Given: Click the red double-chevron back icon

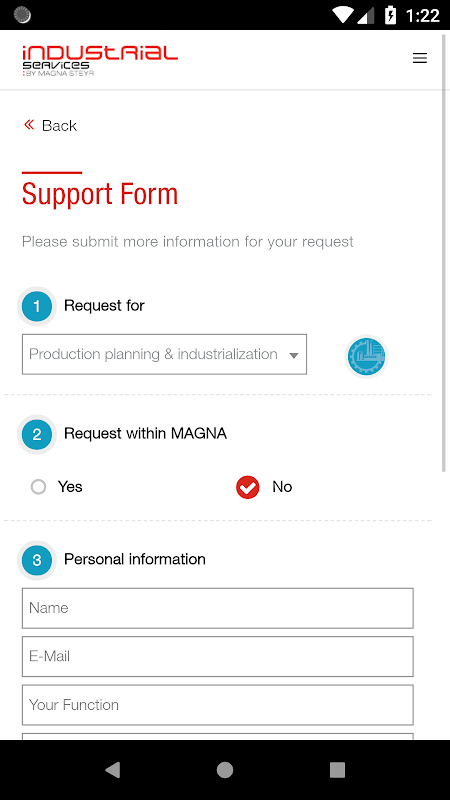Looking at the screenshot, I should point(29,124).
